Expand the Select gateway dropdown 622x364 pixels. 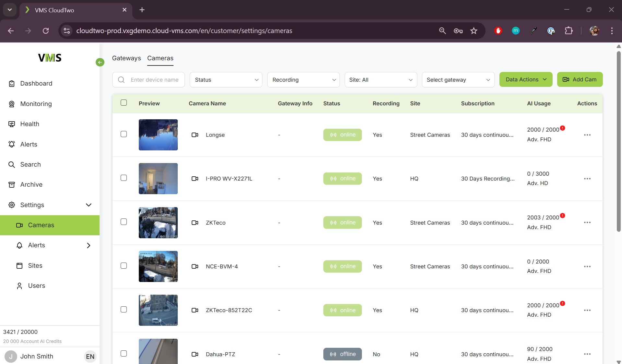[x=458, y=80]
